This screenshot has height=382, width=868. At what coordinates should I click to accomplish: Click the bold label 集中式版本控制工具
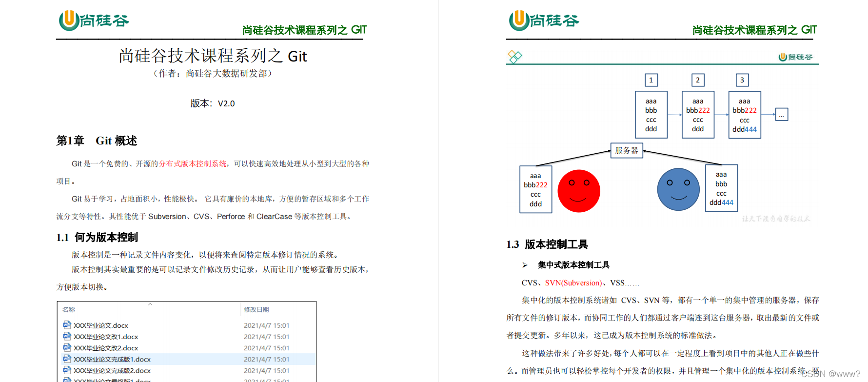point(573,265)
